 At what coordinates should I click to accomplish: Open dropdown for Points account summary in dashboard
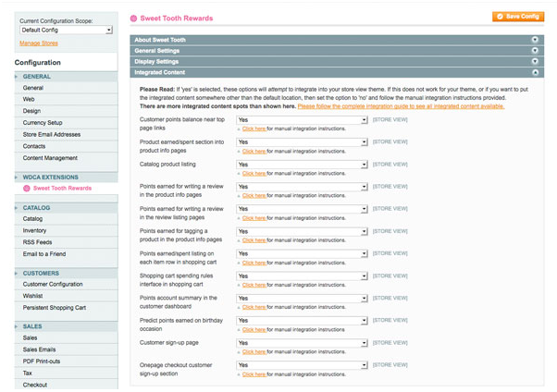point(302,299)
